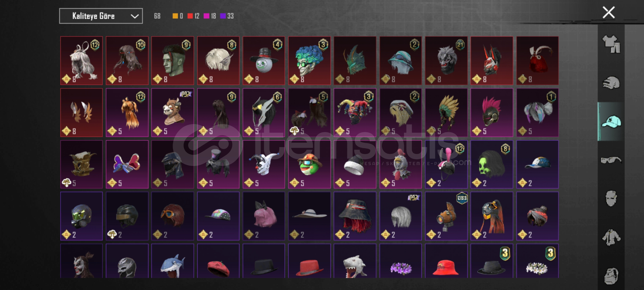Image resolution: width=644 pixels, height=290 pixels.
Task: Select the helmet category in sidebar
Action: click(611, 83)
